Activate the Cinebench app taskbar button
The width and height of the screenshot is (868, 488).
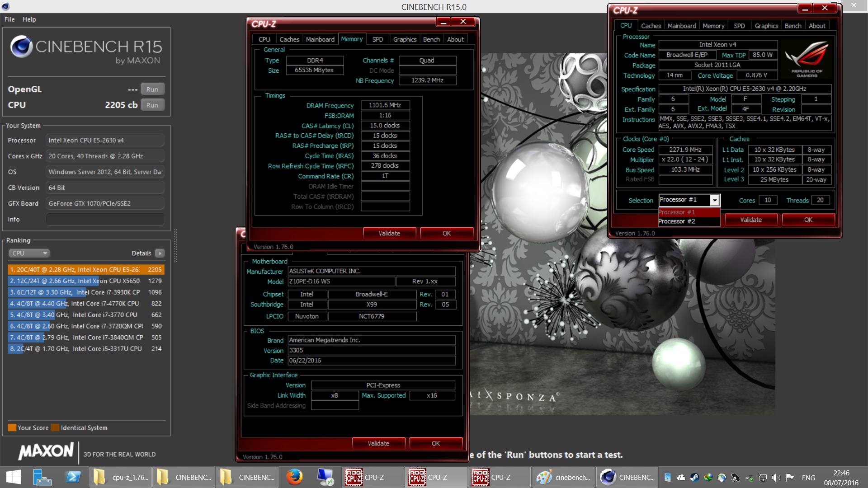(x=627, y=477)
